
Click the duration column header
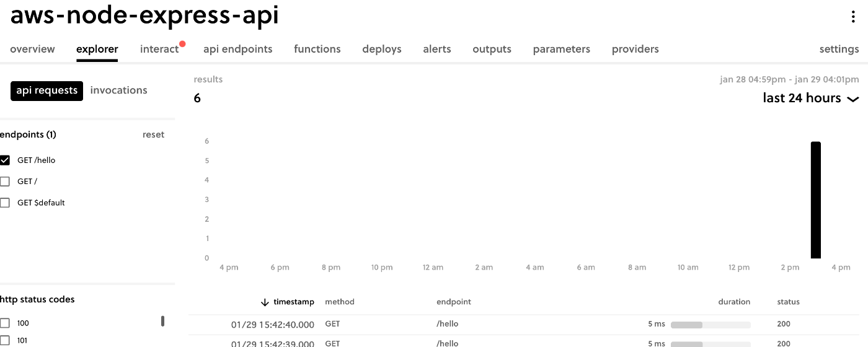pyautogui.click(x=734, y=302)
